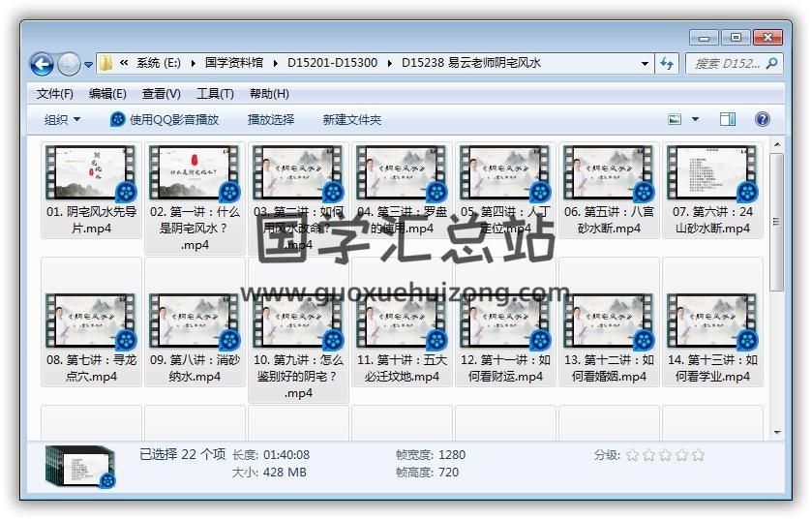The image size is (812, 520).
Task: Click QQ影音 badge on video 07 thumbnail
Action: click(747, 192)
